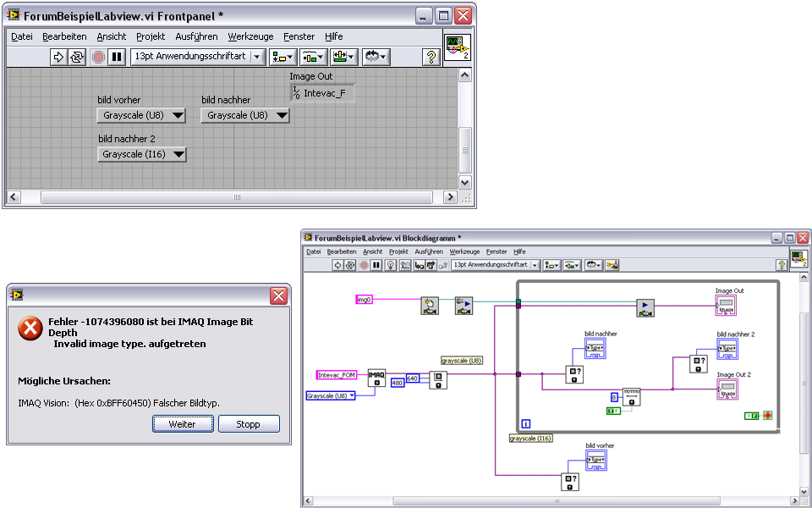Select the 'bild vorher' type terminal in diagram
Image resolution: width=812 pixels, height=508 pixels.
pos(596,461)
